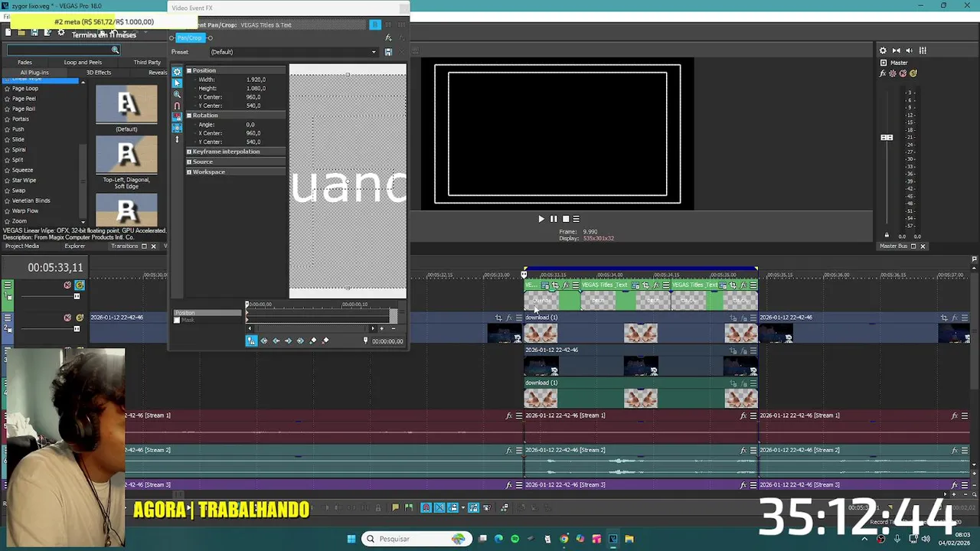Pause the video preview
This screenshot has height=551, width=980.
tap(554, 219)
